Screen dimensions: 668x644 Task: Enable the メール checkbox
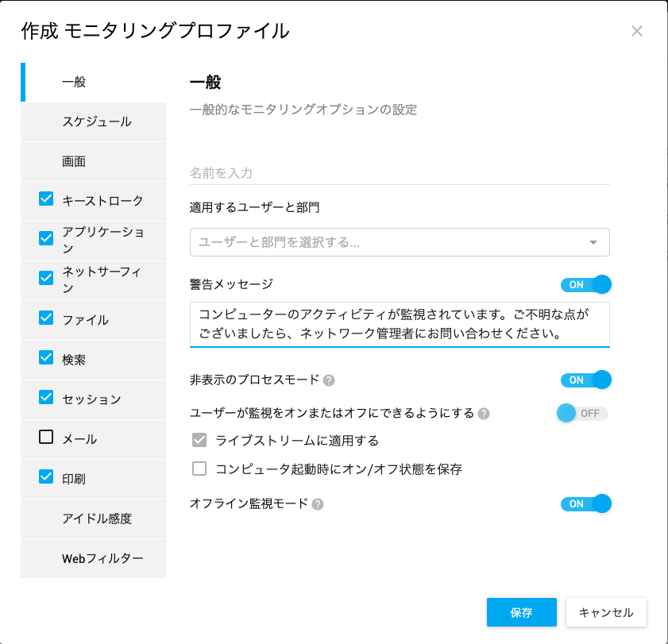tap(46, 437)
